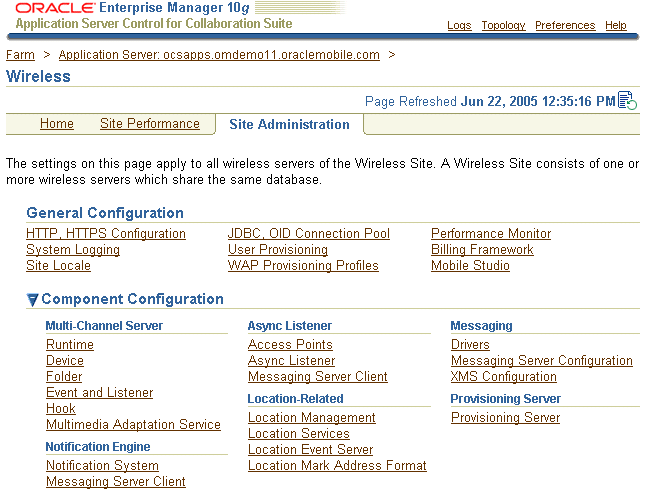648x494 pixels.
Task: Open the Site Performance tab
Action: (x=150, y=124)
